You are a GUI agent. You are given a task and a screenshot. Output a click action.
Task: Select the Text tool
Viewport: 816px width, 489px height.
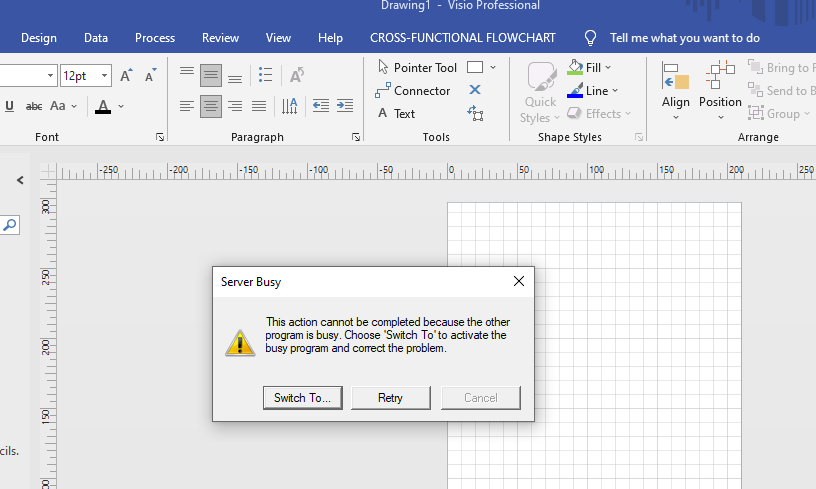click(x=397, y=113)
